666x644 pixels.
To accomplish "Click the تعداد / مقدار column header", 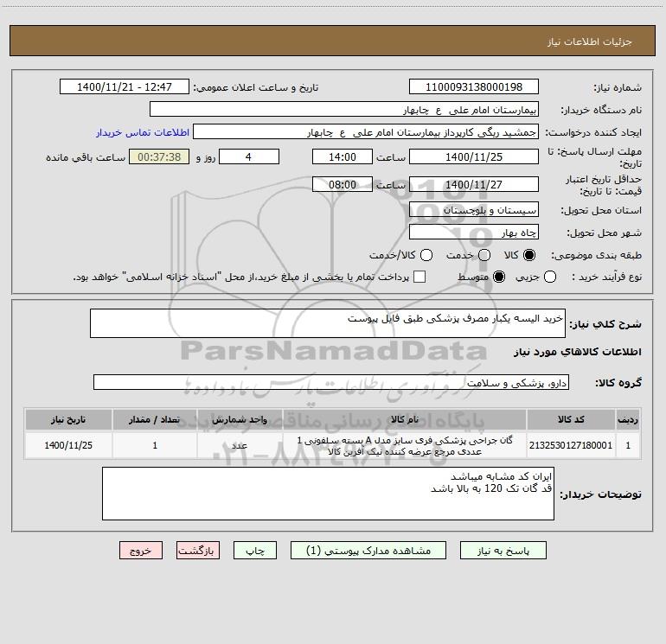I will (155, 419).
